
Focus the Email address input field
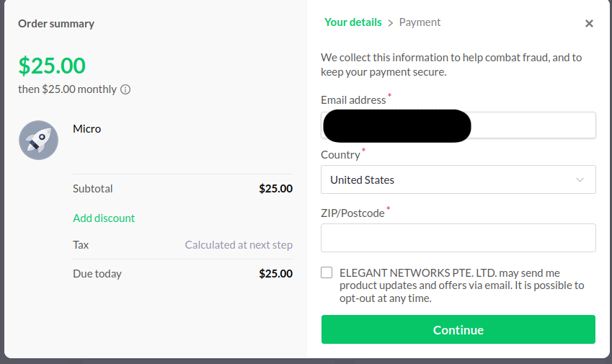coord(533,125)
